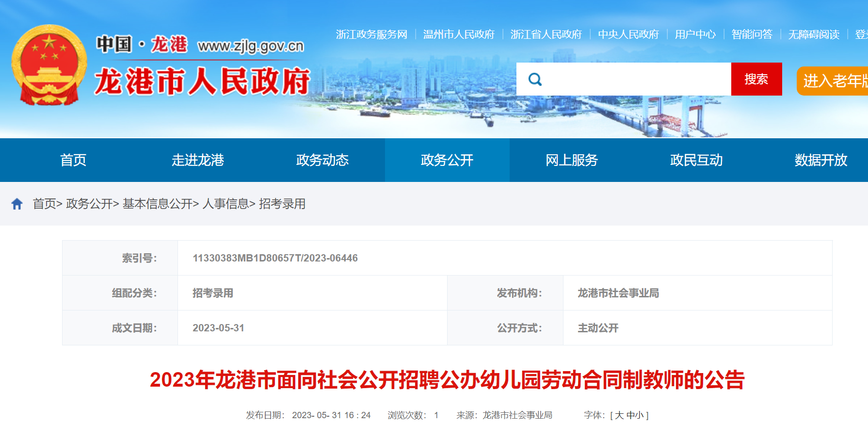The height and width of the screenshot is (424, 868).
Task: Click the national emblem logo
Action: point(48,65)
